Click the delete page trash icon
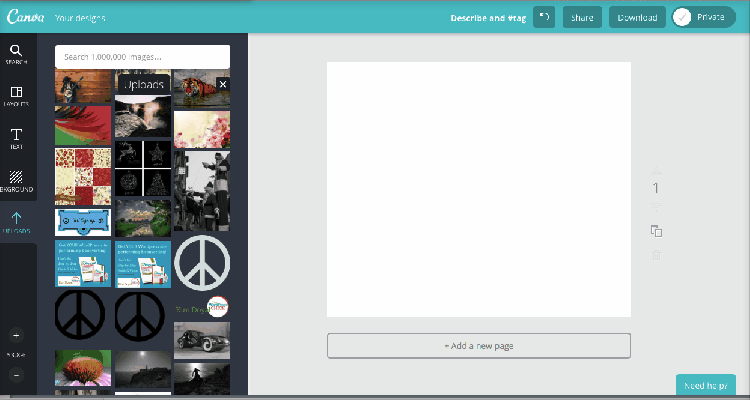The image size is (750, 400). click(x=656, y=255)
